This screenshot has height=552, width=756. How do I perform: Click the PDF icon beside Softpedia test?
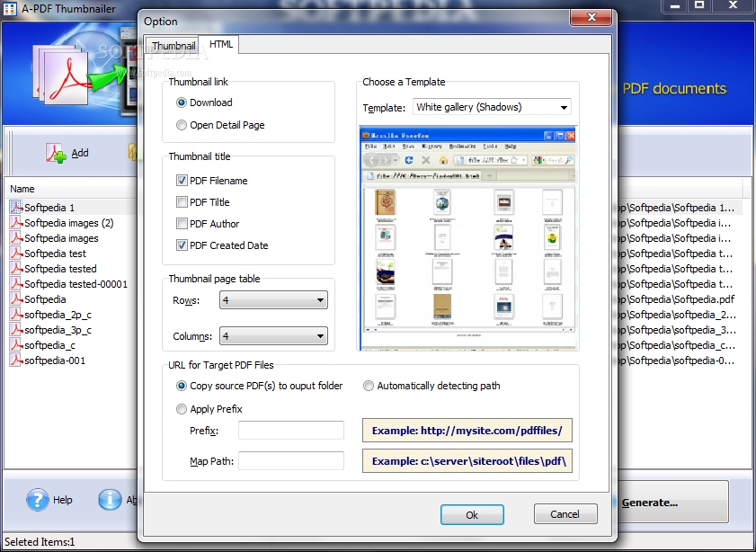(16, 254)
